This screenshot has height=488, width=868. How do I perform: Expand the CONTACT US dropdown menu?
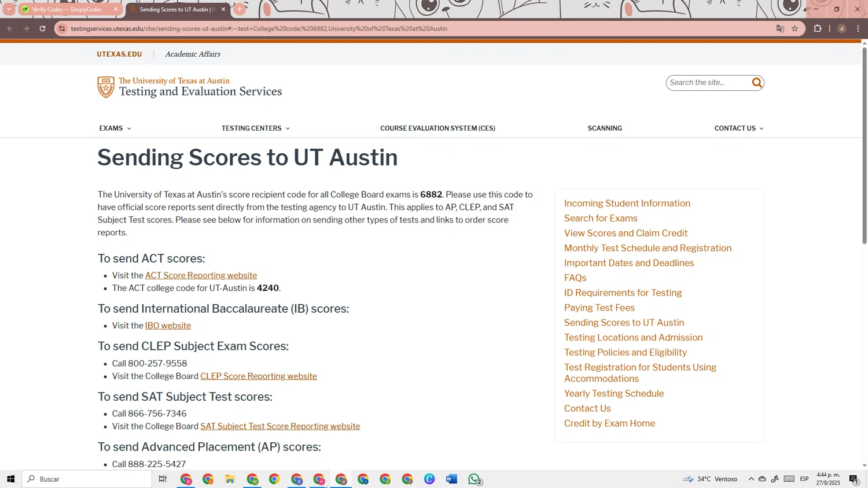[739, 128]
